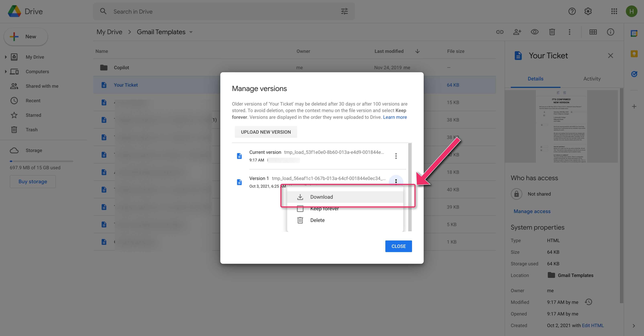Click the storage usage bar
644x336 pixels.
[x=42, y=161]
